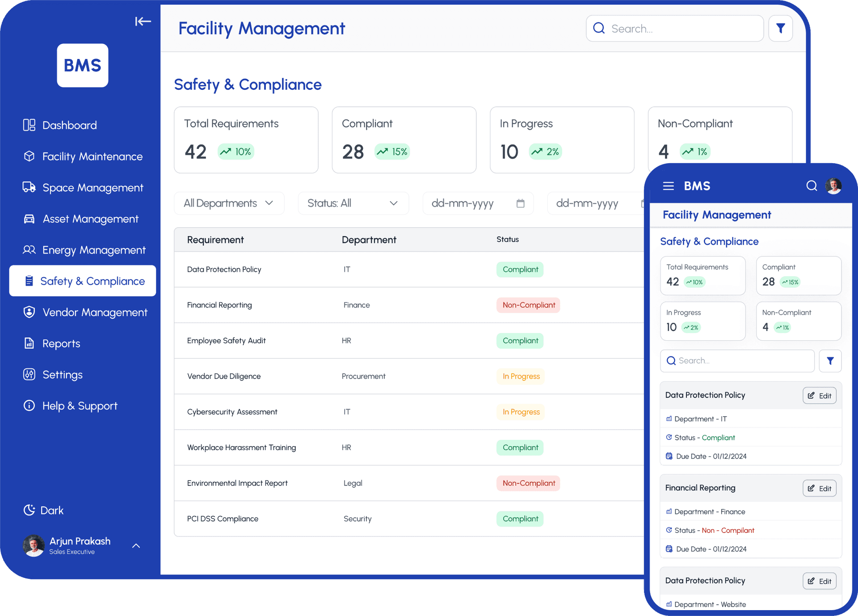Edit the Financial Reporting requirement
Viewport: 858px width, 616px height.
(819, 488)
